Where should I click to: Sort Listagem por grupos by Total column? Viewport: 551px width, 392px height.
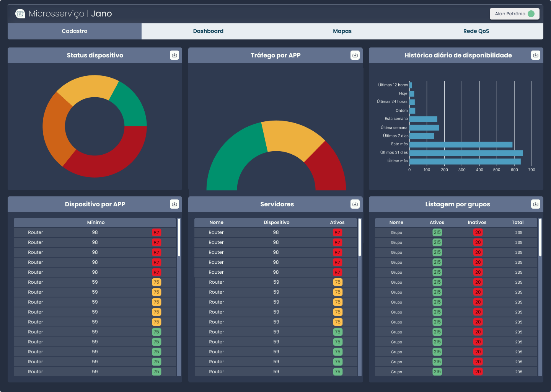tap(518, 222)
